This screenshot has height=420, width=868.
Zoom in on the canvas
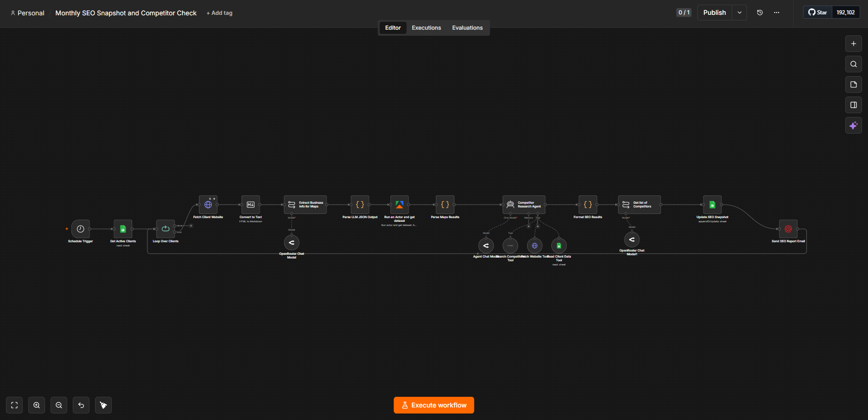point(37,405)
